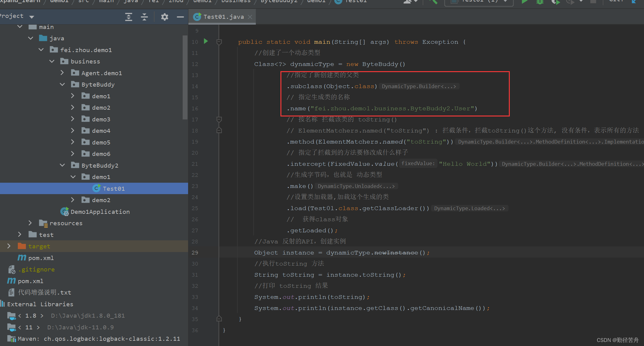Select Test01 class in project tree
The image size is (644, 346).
tap(114, 189)
